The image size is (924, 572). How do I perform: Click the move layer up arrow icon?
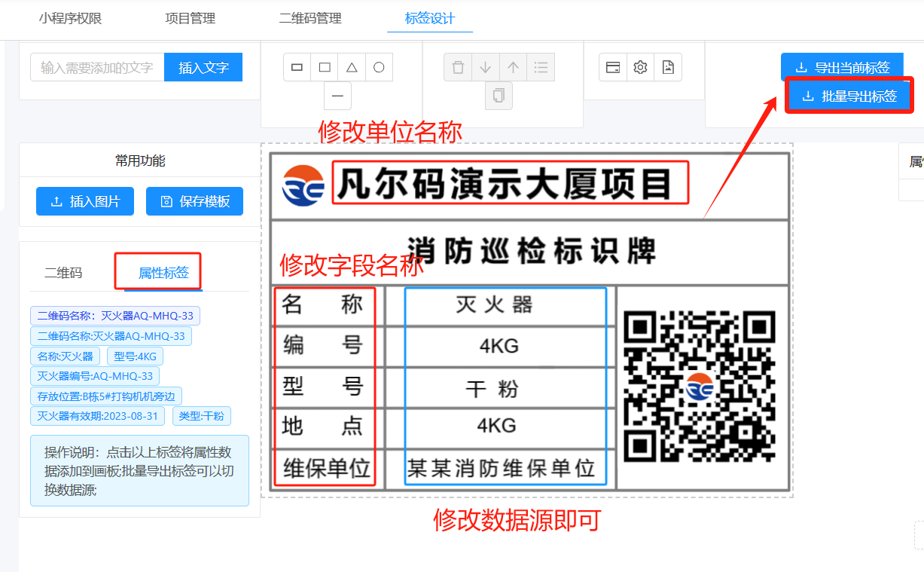513,67
